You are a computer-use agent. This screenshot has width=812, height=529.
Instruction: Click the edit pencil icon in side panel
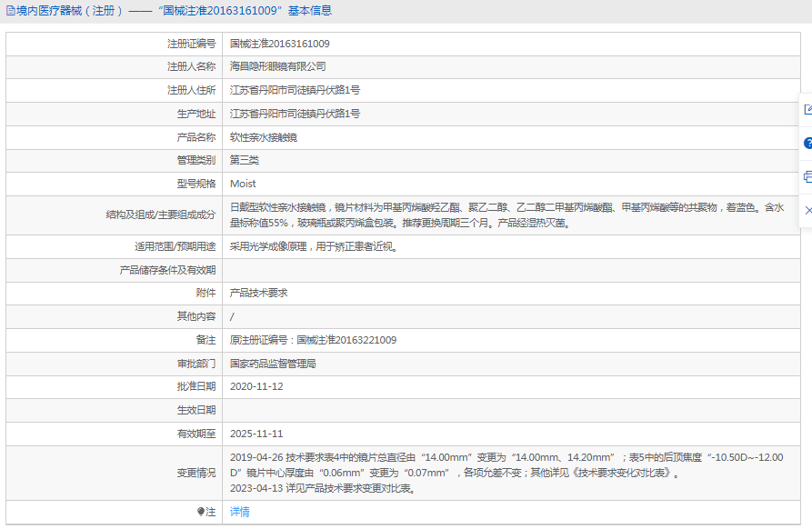click(x=807, y=110)
